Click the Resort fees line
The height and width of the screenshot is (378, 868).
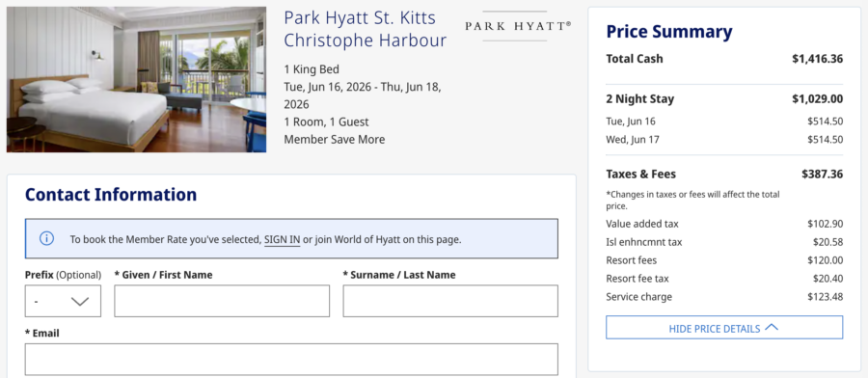click(x=724, y=260)
